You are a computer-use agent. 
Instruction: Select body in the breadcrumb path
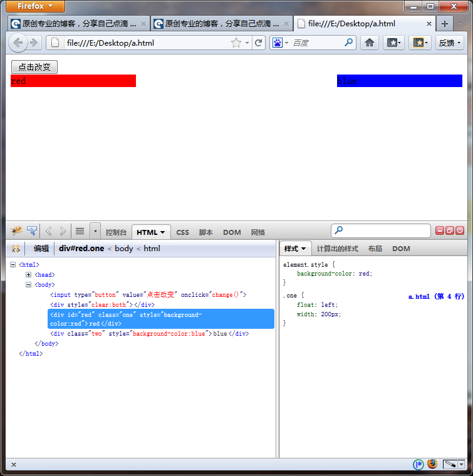tap(124, 248)
